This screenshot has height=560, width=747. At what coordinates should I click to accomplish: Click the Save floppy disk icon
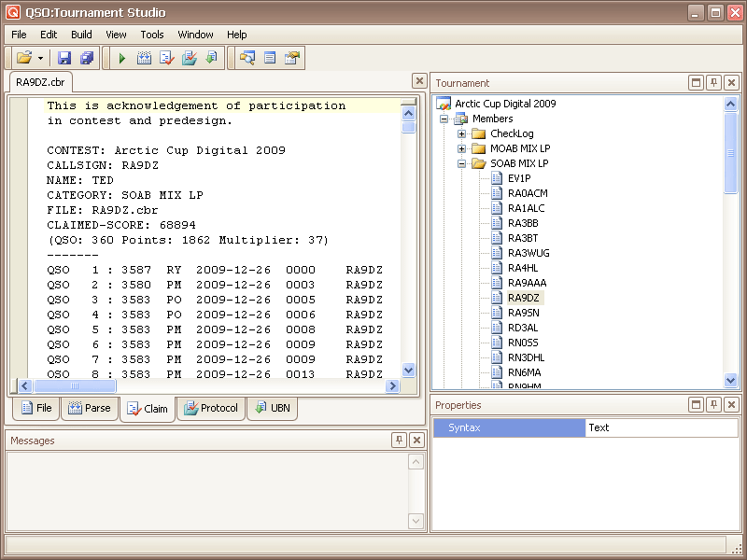click(64, 58)
